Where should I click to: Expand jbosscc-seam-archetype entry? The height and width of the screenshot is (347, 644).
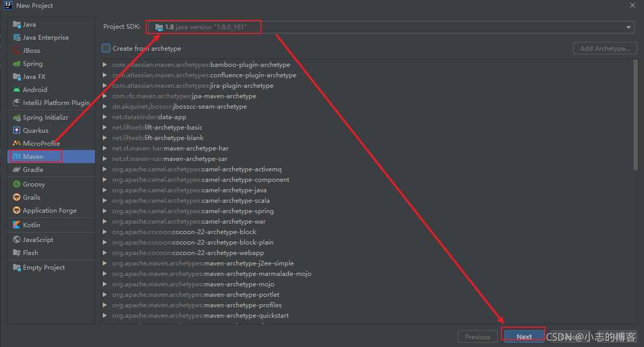[105, 107]
